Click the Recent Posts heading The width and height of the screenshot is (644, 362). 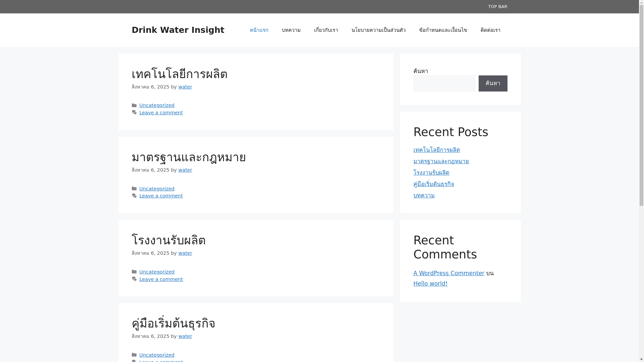450,132
